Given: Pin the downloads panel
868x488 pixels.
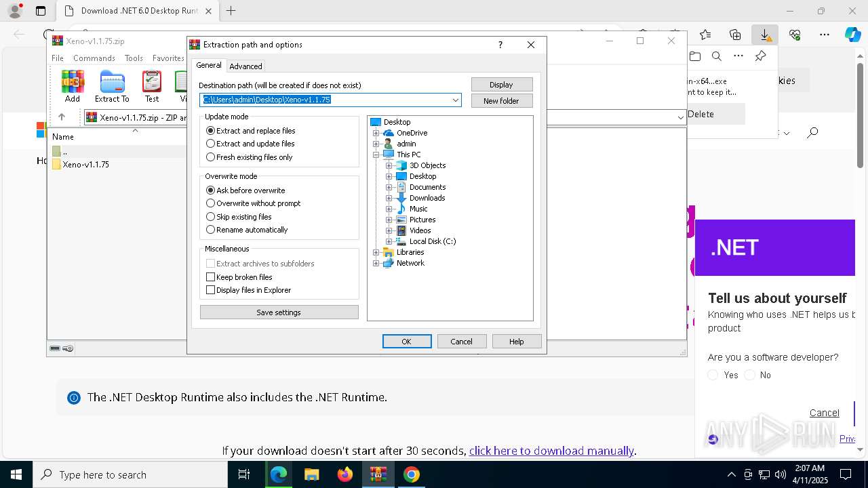Looking at the screenshot, I should 760,56.
